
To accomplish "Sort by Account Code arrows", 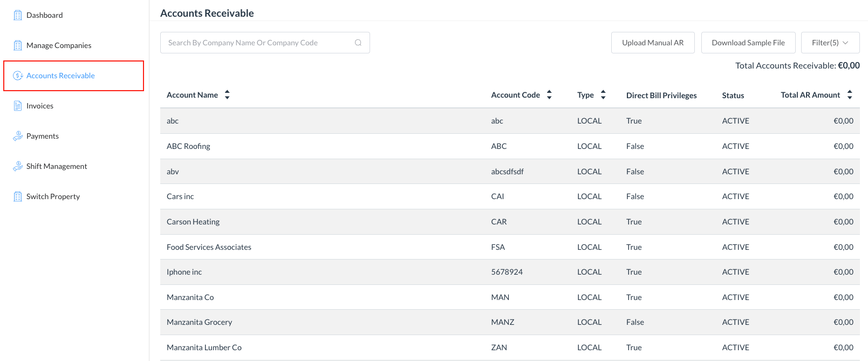I will (x=549, y=95).
